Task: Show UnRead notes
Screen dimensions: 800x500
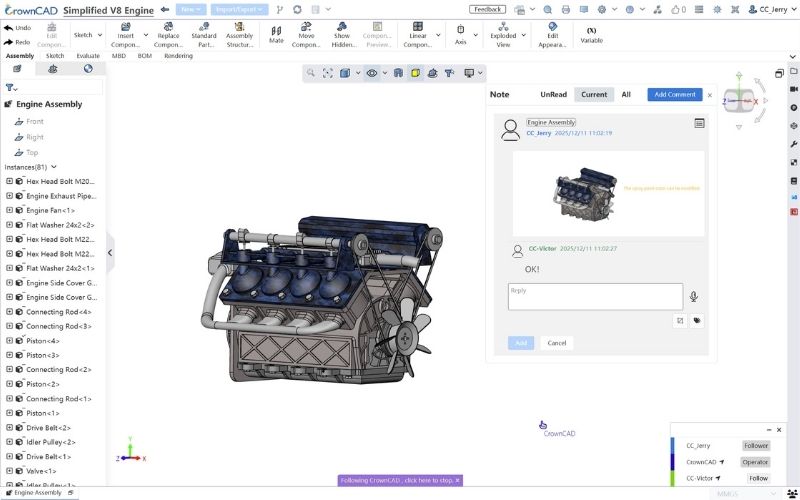Action: click(554, 94)
